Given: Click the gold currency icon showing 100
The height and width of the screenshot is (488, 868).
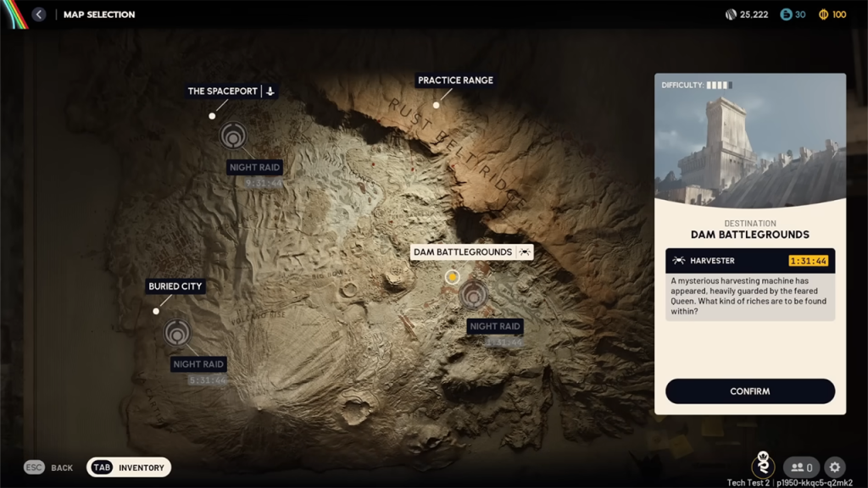Looking at the screenshot, I should pos(823,14).
